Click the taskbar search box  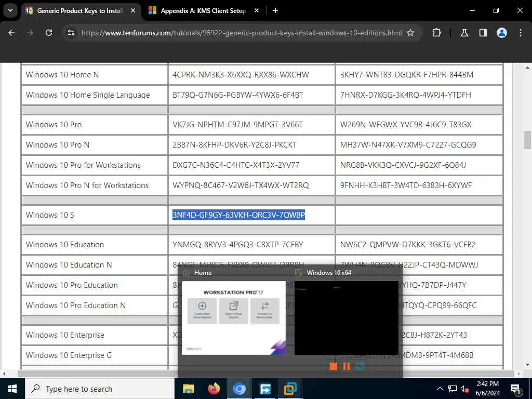(x=99, y=389)
